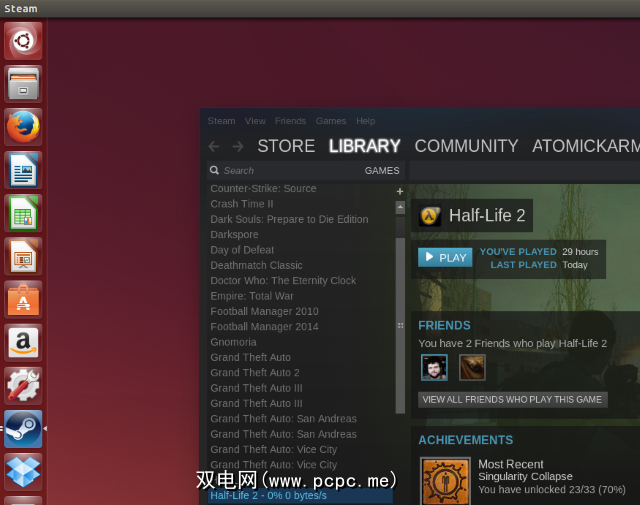Open the Amazon launcher icon
This screenshot has width=640, height=505.
click(23, 343)
